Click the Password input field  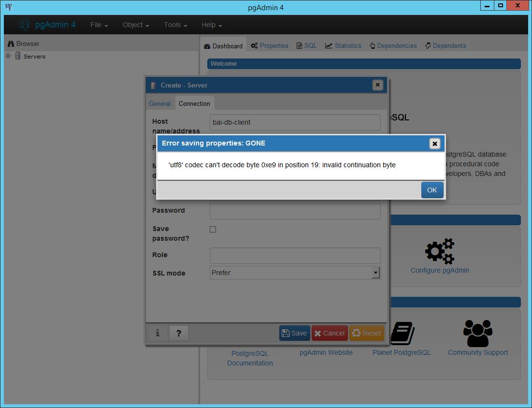[x=295, y=211]
